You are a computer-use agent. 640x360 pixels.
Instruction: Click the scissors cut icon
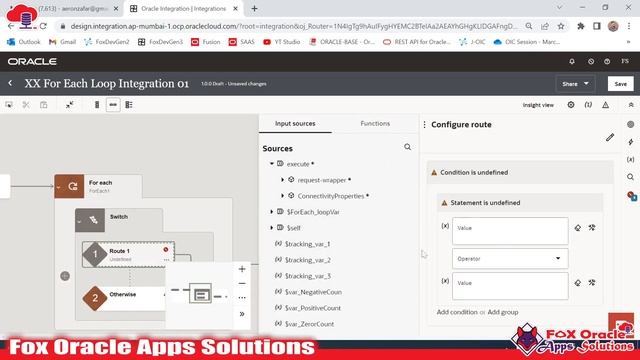26,105
